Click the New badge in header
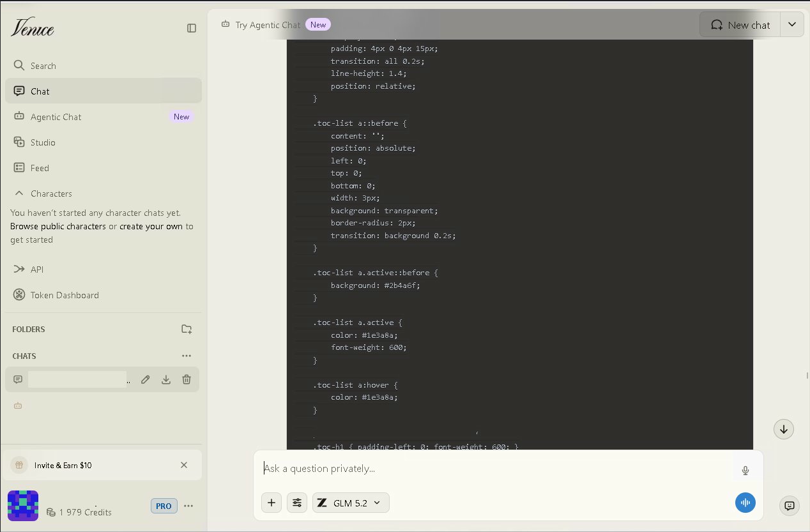The width and height of the screenshot is (810, 532). point(318,25)
